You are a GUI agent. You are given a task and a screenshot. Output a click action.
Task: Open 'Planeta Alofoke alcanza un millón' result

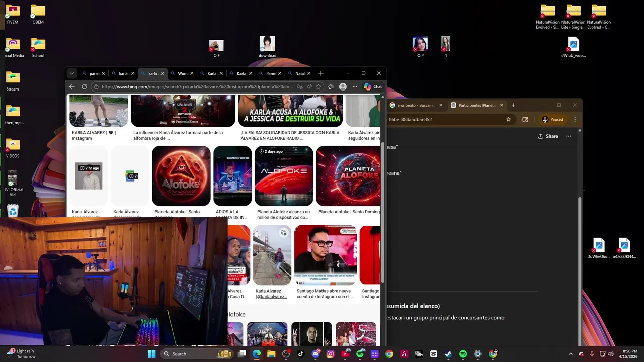(283, 215)
